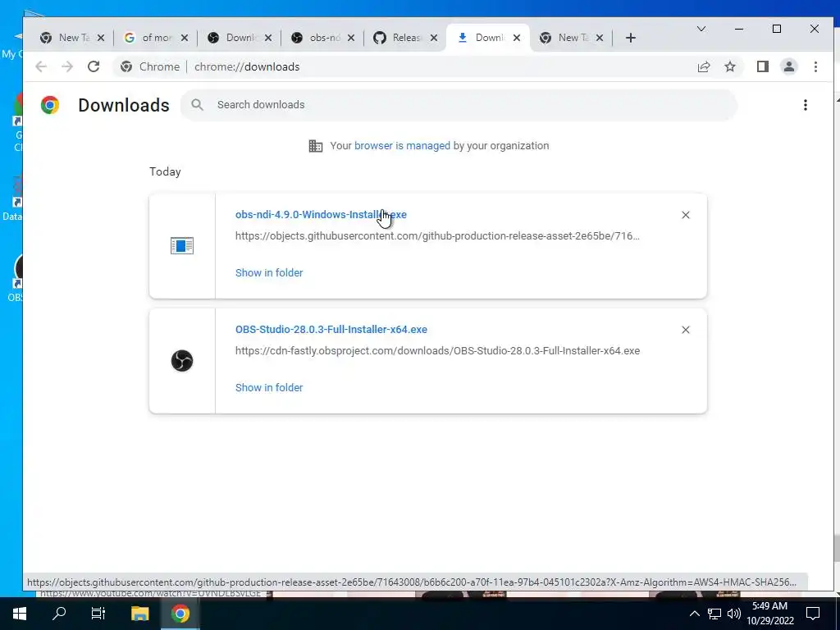840x630 pixels.
Task: Open Chrome profile avatar
Action: click(x=788, y=66)
